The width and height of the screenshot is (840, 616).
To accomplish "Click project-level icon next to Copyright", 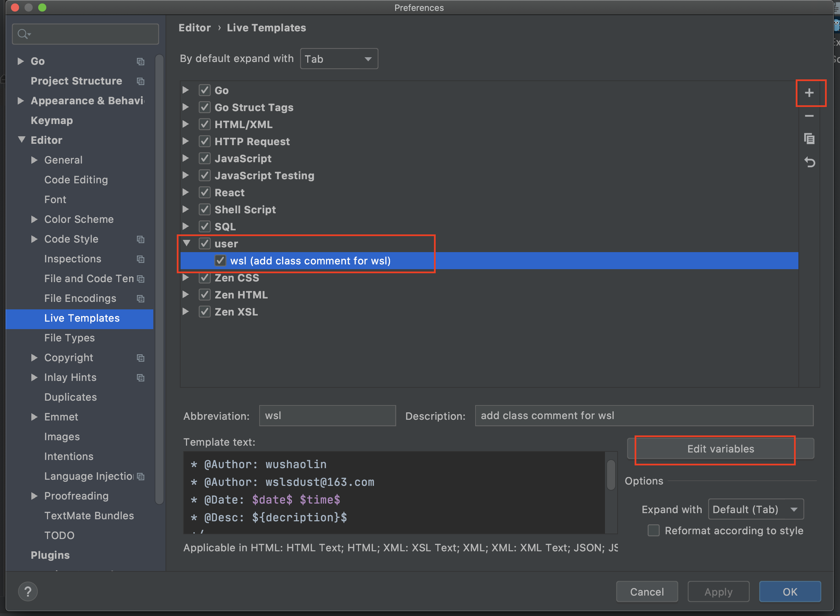I will click(x=141, y=358).
